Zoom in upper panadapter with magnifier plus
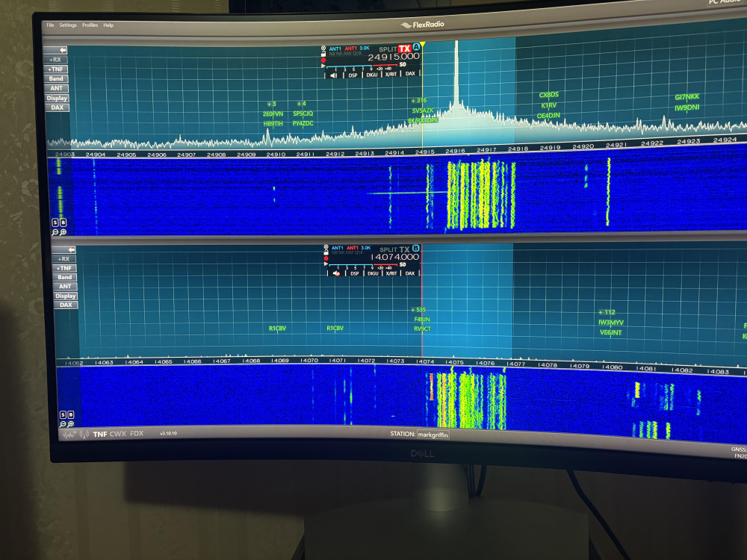 63,232
